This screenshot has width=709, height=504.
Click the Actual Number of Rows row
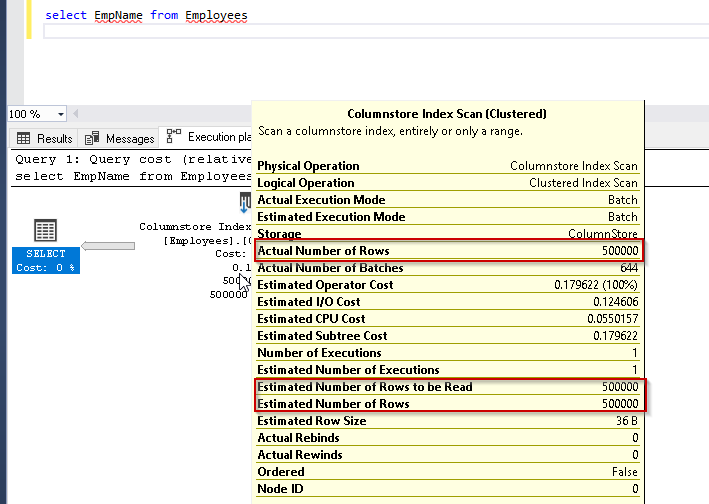pyautogui.click(x=447, y=250)
